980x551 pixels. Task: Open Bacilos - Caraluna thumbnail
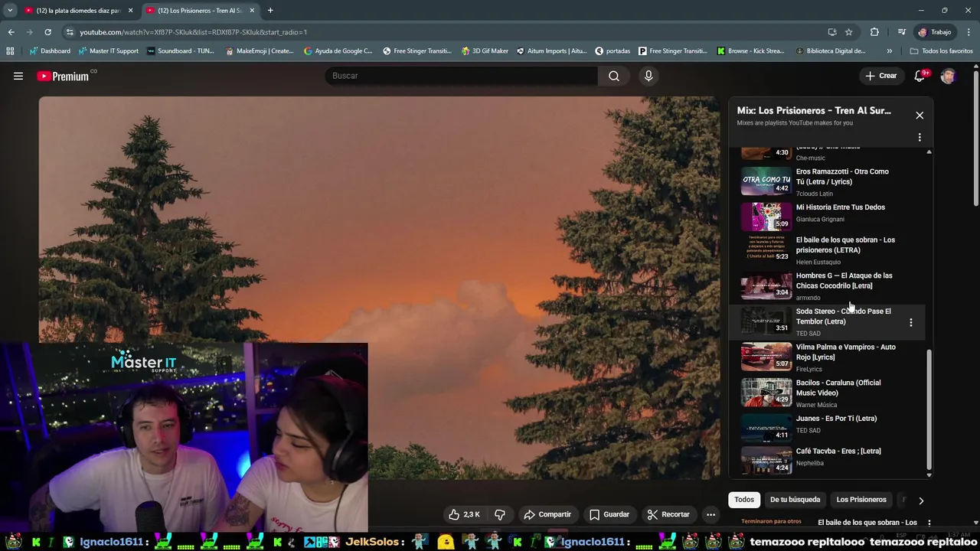[x=766, y=393]
